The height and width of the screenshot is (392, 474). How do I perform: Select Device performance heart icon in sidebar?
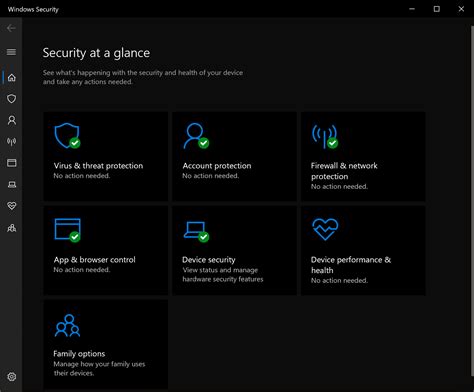point(12,206)
